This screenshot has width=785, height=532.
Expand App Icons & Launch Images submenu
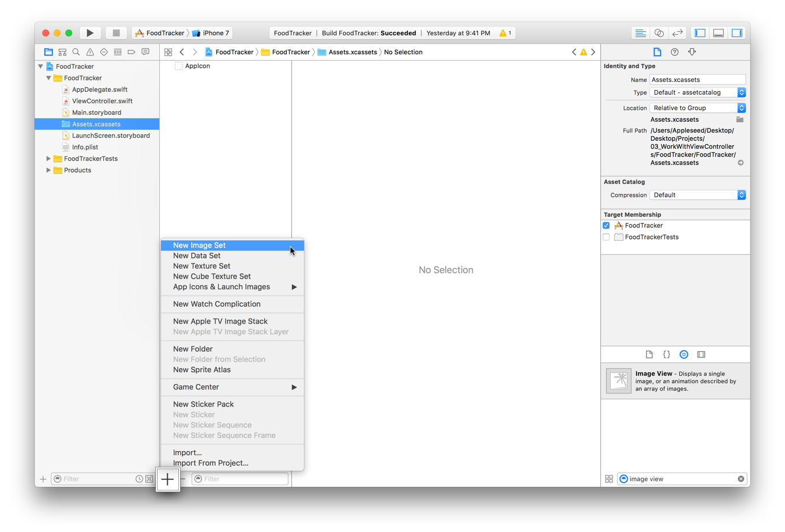232,287
